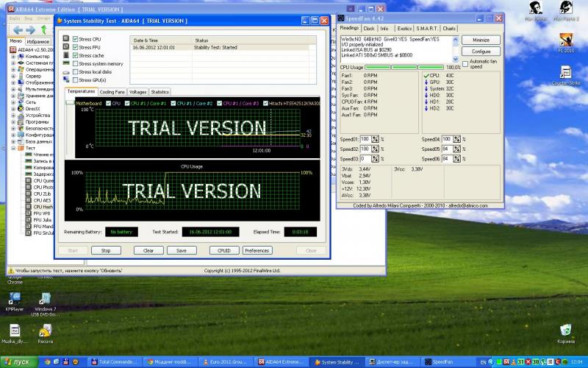Screen dimensions: 588x368
Task: Click CPU chip icon beside Stress CPU
Action: (x=66, y=39)
